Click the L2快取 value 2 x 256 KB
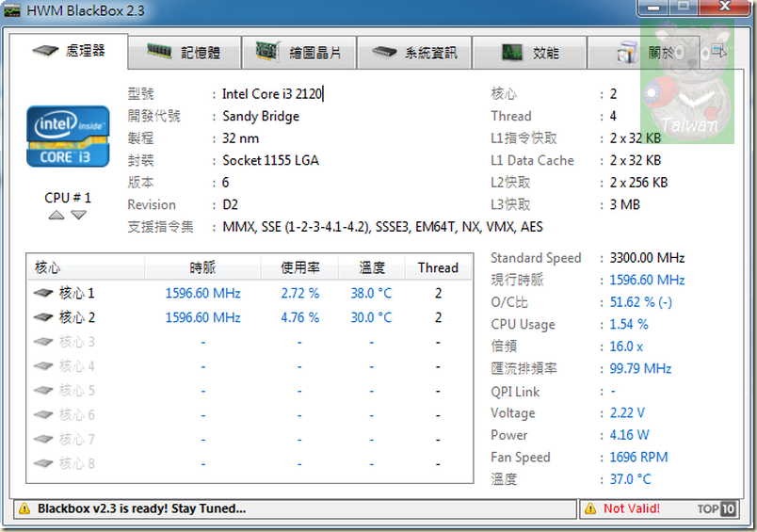Screen dimensions: 757x532 tap(638, 183)
